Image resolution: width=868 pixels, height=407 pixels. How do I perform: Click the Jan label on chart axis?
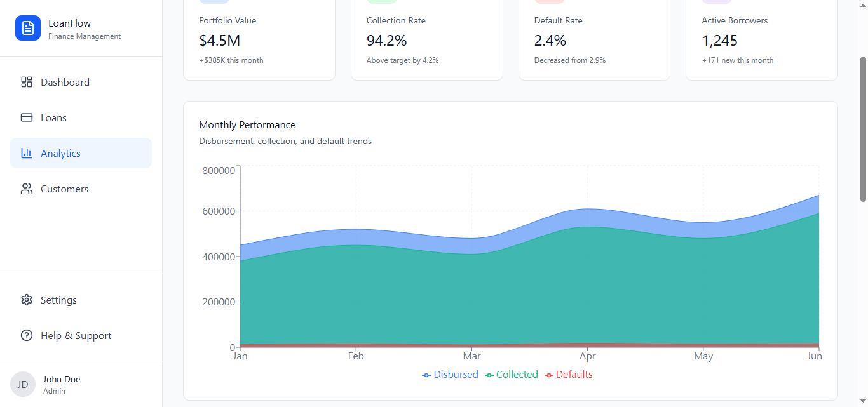coord(240,356)
